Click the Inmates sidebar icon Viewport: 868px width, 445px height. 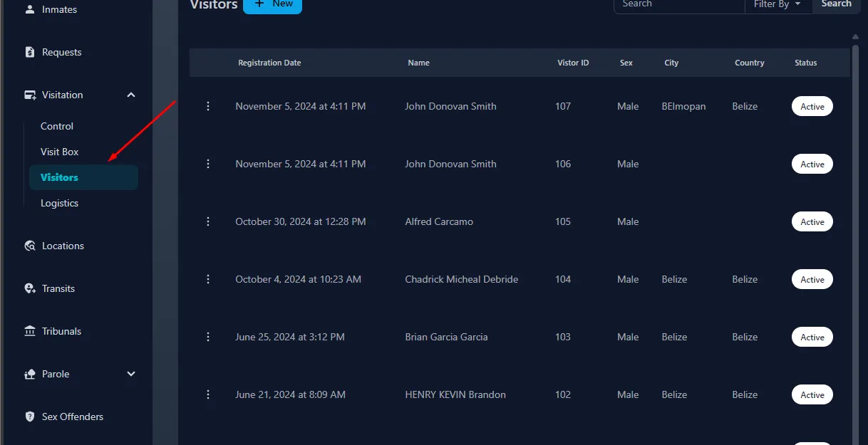click(30, 9)
